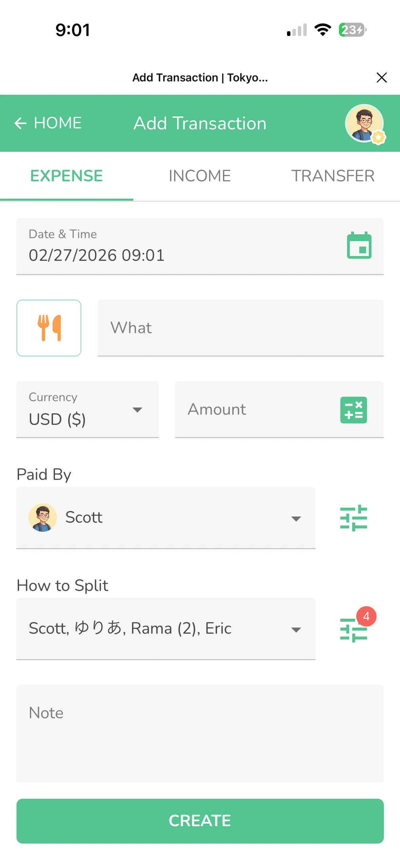Go back via the HOME link
The width and height of the screenshot is (400, 868).
pyautogui.click(x=58, y=123)
